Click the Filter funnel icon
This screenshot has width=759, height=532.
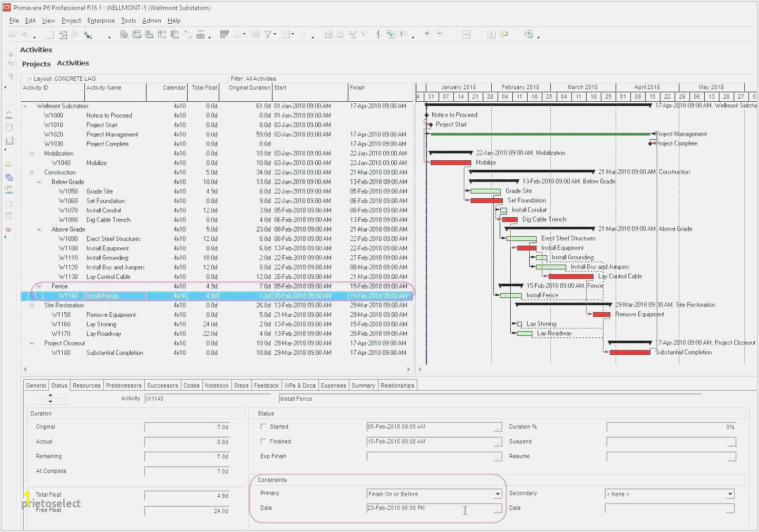(268, 34)
